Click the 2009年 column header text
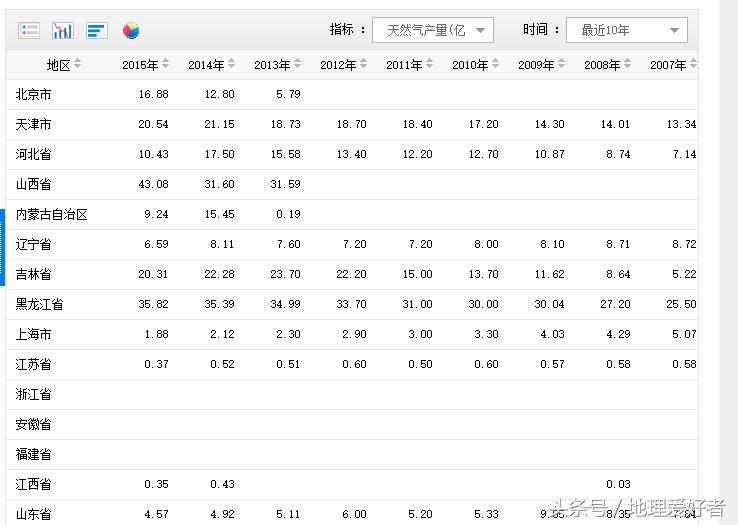Image resolution: width=738 pixels, height=525 pixels. 536,65
